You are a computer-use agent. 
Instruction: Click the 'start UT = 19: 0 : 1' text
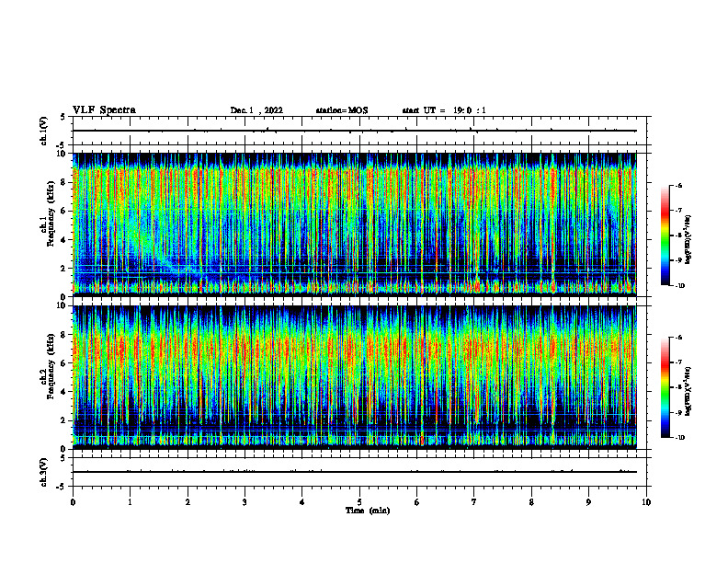pyautogui.click(x=444, y=110)
